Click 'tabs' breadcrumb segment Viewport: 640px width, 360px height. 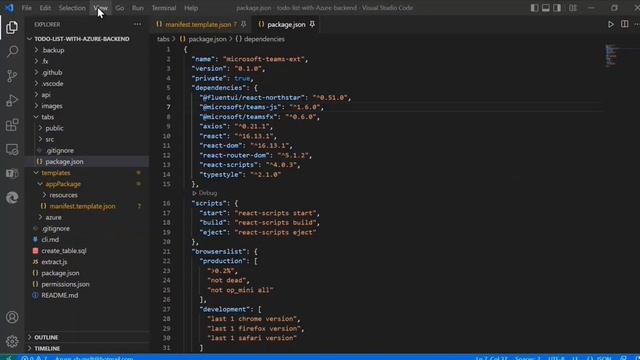(x=163, y=39)
